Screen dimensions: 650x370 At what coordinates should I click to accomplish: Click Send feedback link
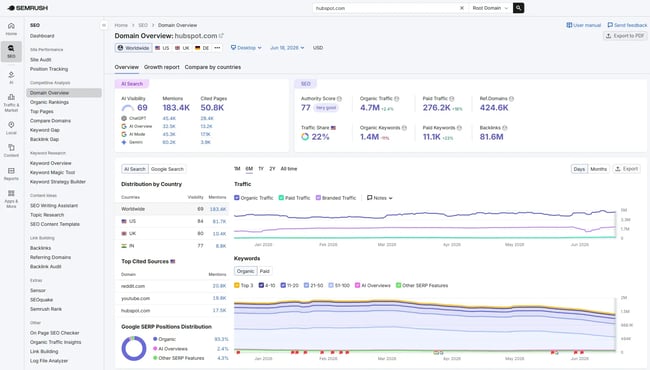pyautogui.click(x=627, y=25)
